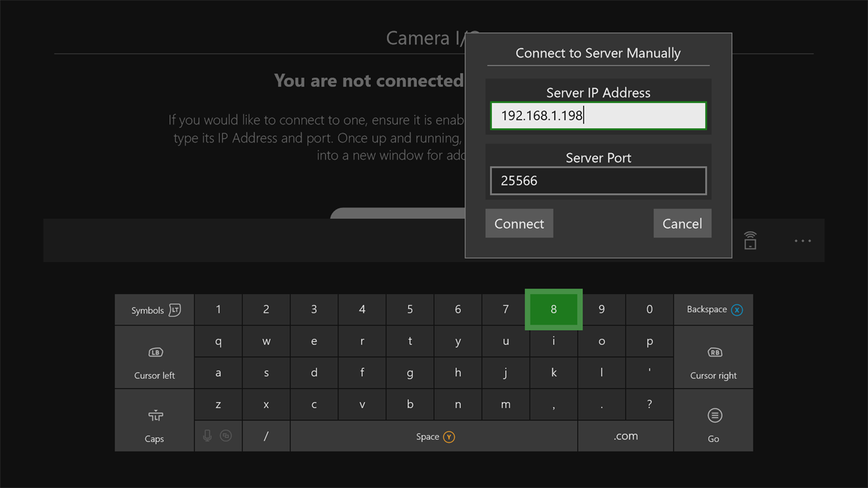Cancel the manual server connection dialog

682,224
